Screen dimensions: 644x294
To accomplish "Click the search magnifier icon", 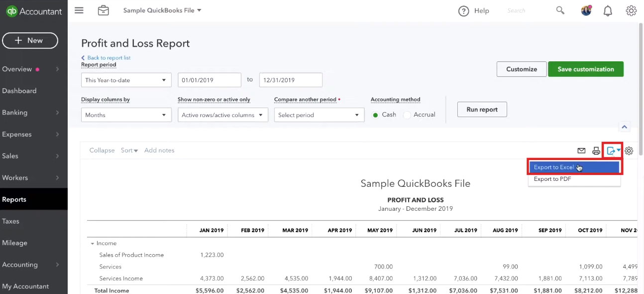I will 560,10.
